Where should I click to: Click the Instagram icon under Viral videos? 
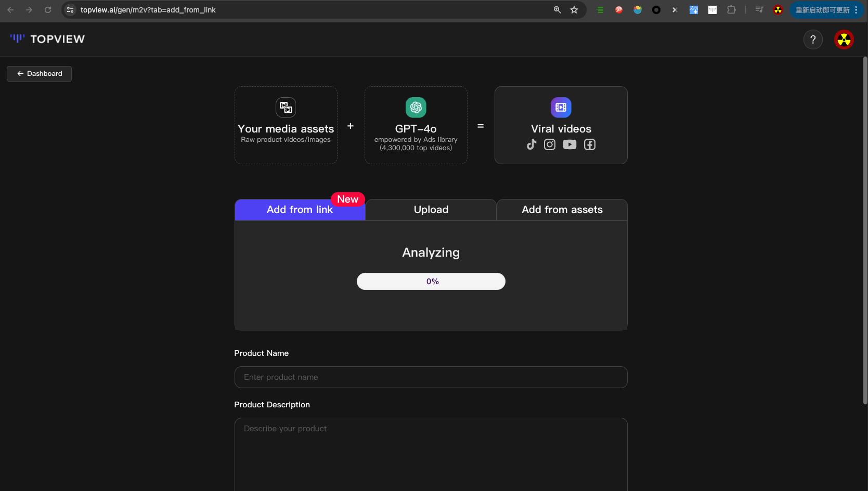point(550,144)
